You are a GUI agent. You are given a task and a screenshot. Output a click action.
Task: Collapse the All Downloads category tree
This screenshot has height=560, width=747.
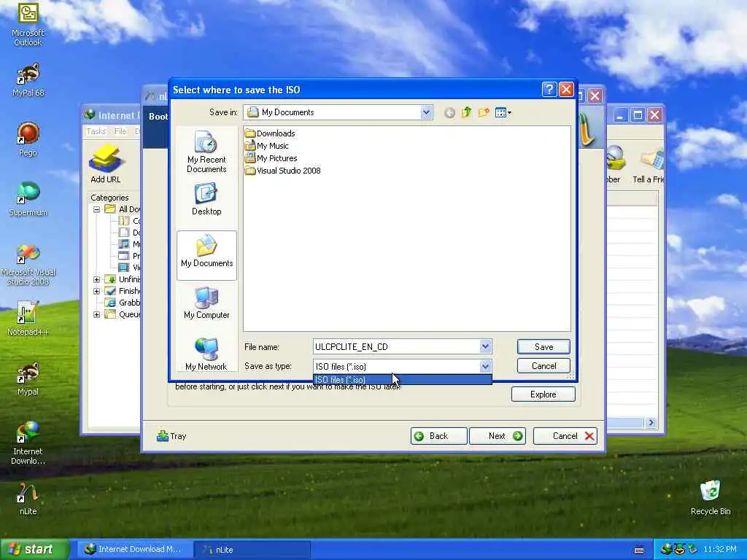(x=97, y=209)
